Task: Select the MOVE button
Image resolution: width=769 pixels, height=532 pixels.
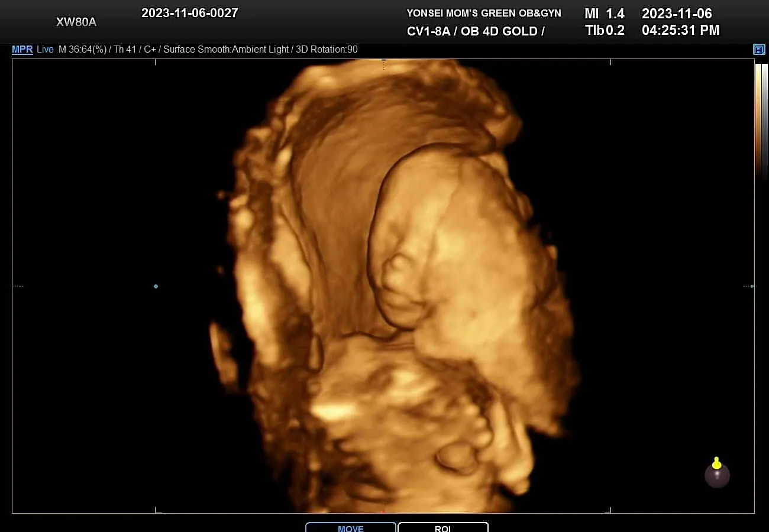Action: [x=351, y=527]
